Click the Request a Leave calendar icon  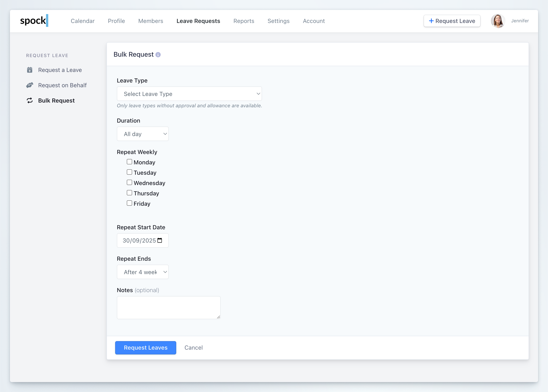point(30,70)
